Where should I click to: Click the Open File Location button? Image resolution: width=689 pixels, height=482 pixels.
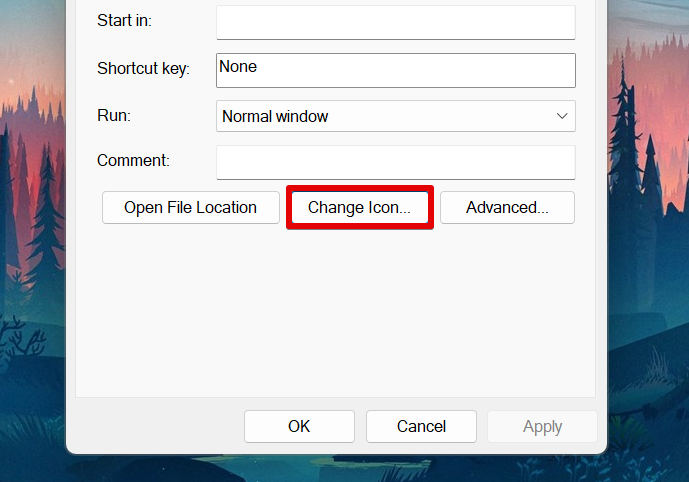pos(191,207)
